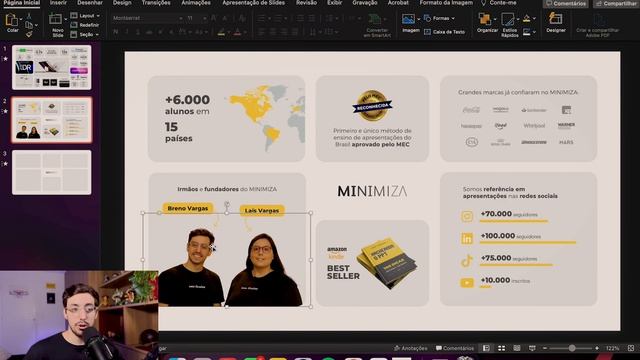
Task: Click the Estilos Rápidos icon
Action: 508,19
